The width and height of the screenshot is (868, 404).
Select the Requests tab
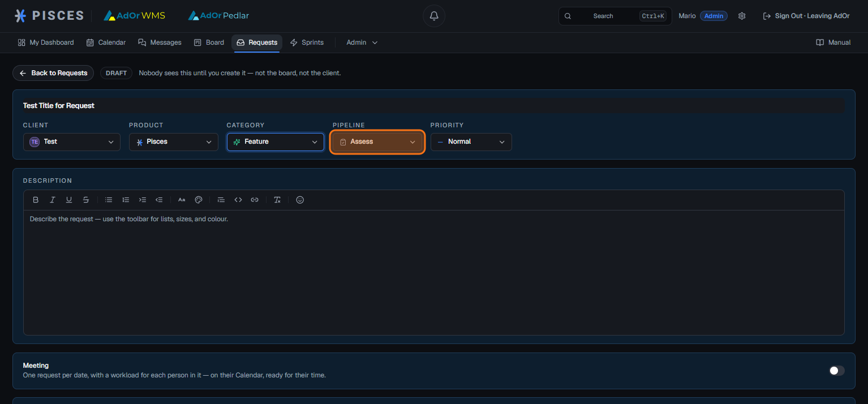257,42
